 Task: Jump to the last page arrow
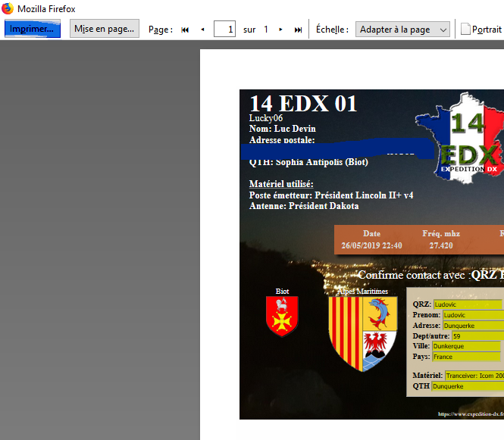[x=298, y=30]
